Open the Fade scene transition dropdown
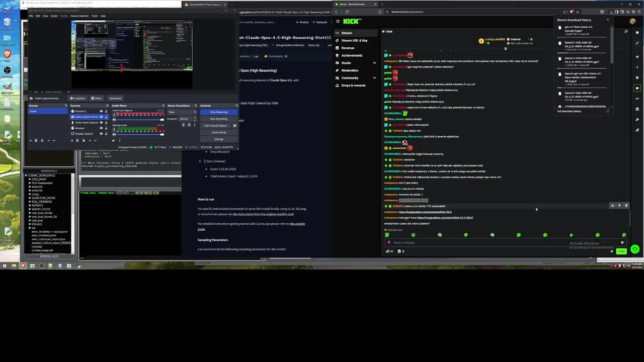 (183, 112)
